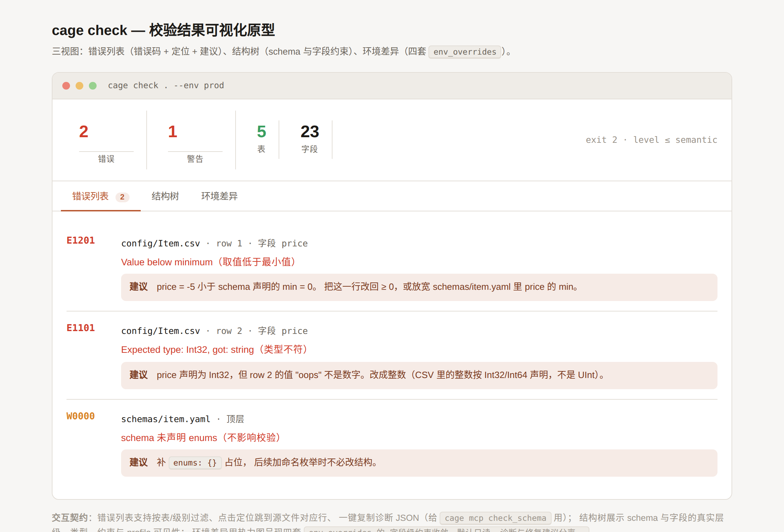Click the 'Expected type: Int32' error message

(216, 349)
